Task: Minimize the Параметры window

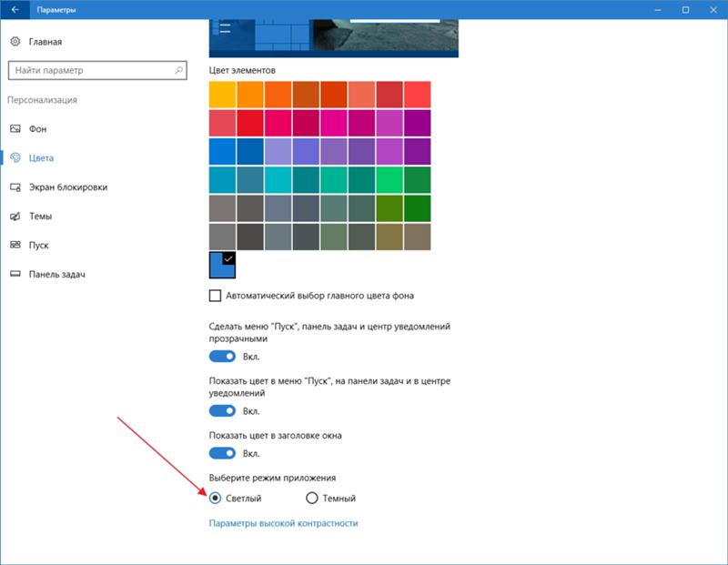Action: [657, 9]
